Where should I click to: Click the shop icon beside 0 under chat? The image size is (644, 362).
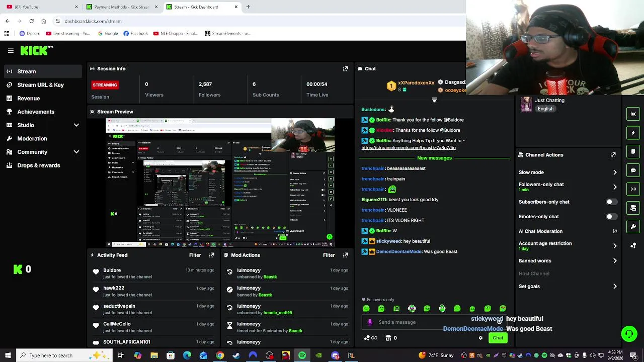point(388,338)
